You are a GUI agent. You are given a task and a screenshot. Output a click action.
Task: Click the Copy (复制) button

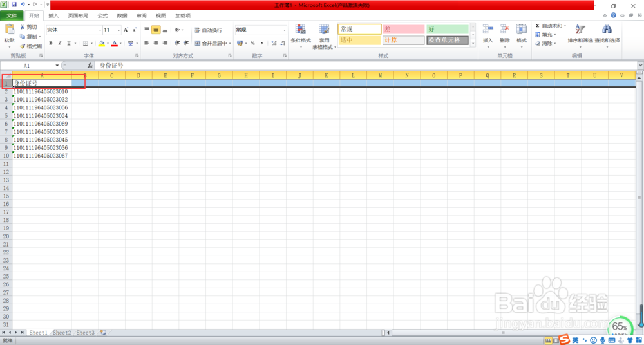[30, 37]
